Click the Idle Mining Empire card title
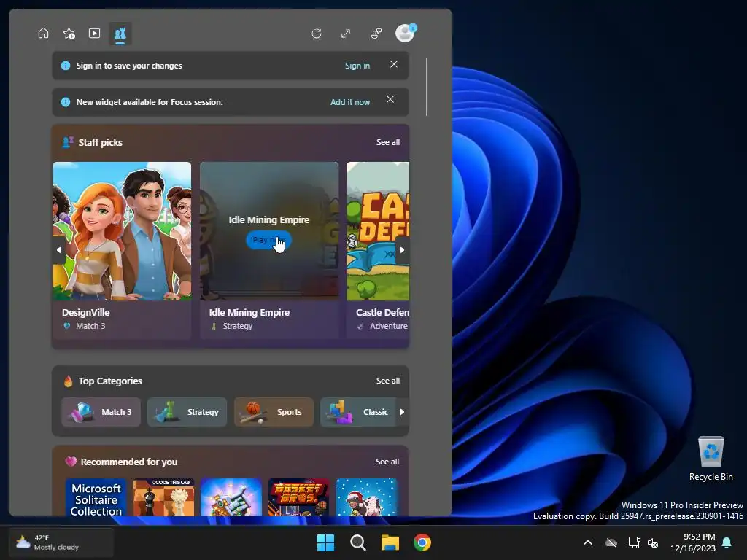Screen dimensions: 747x560 click(x=249, y=312)
